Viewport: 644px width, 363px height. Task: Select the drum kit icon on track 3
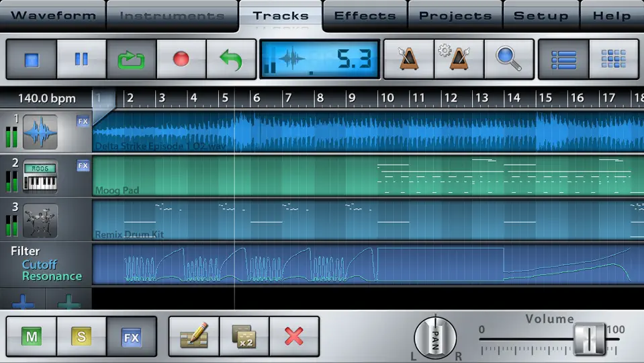(40, 220)
